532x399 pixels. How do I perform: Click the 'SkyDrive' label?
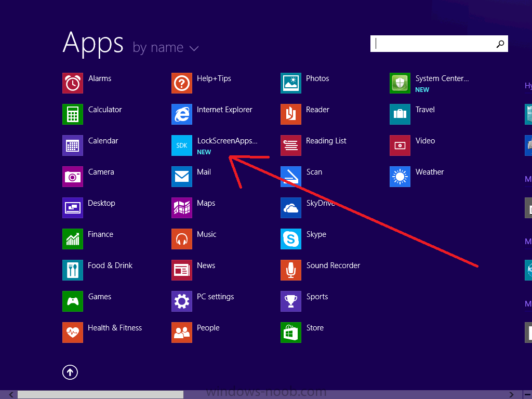pos(321,203)
